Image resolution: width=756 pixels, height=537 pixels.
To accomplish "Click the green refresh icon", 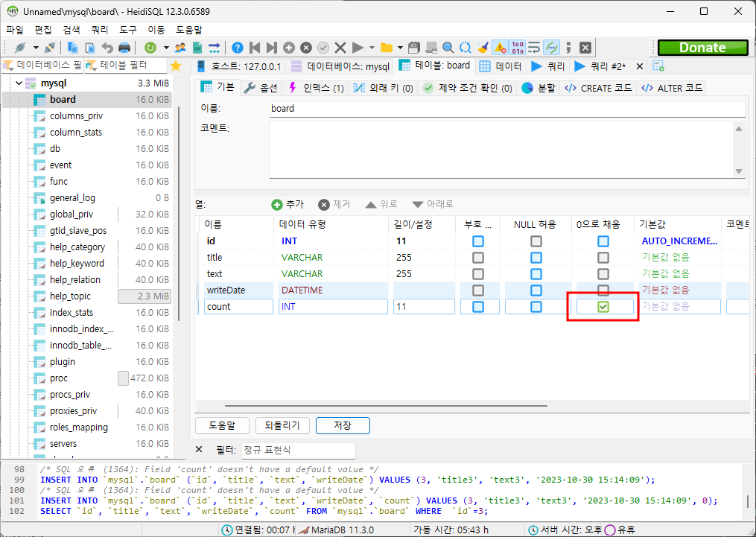I will click(x=151, y=48).
